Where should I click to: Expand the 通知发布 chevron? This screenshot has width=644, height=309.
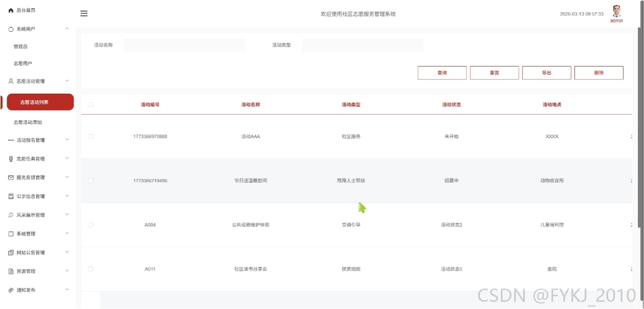67,290
